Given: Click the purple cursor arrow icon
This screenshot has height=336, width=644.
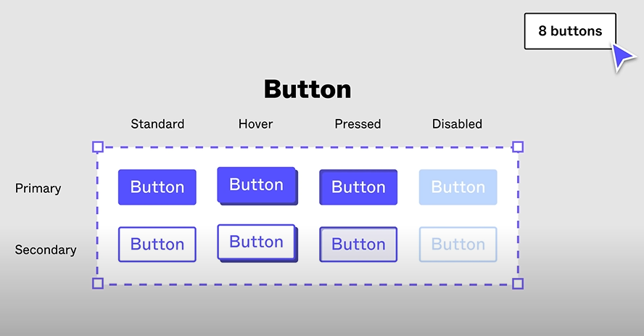Looking at the screenshot, I should click(x=623, y=57).
